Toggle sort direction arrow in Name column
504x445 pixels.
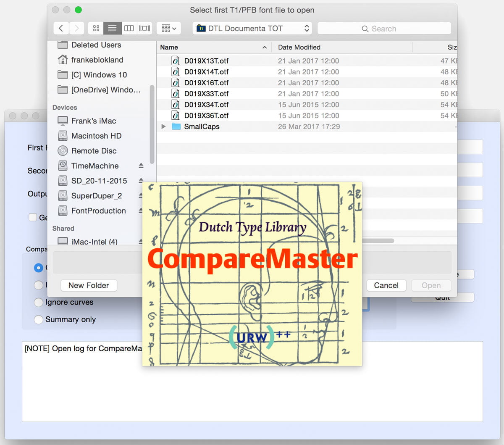click(x=265, y=47)
